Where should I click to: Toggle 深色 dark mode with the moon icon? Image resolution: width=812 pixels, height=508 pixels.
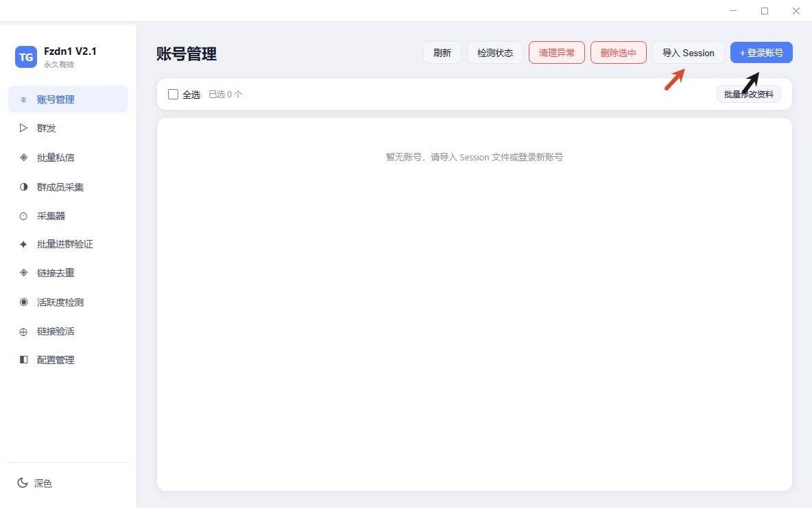[23, 483]
